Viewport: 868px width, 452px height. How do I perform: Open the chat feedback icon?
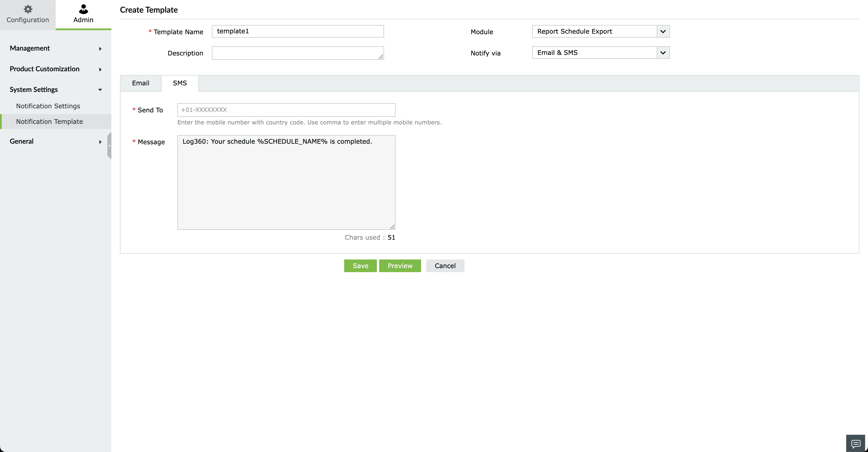click(x=856, y=444)
